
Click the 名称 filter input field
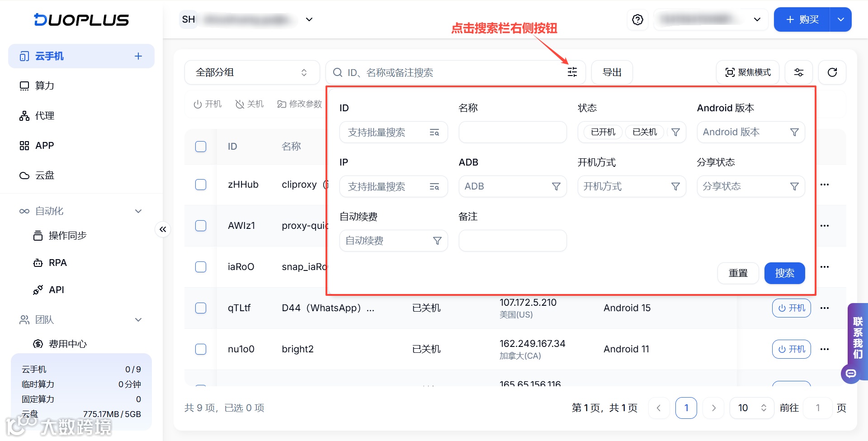click(513, 132)
